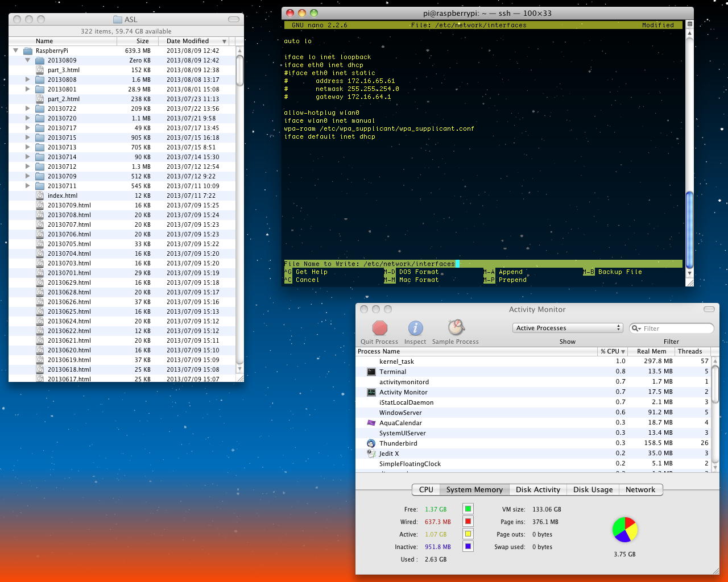Open the Active Processes dropdown

[567, 328]
